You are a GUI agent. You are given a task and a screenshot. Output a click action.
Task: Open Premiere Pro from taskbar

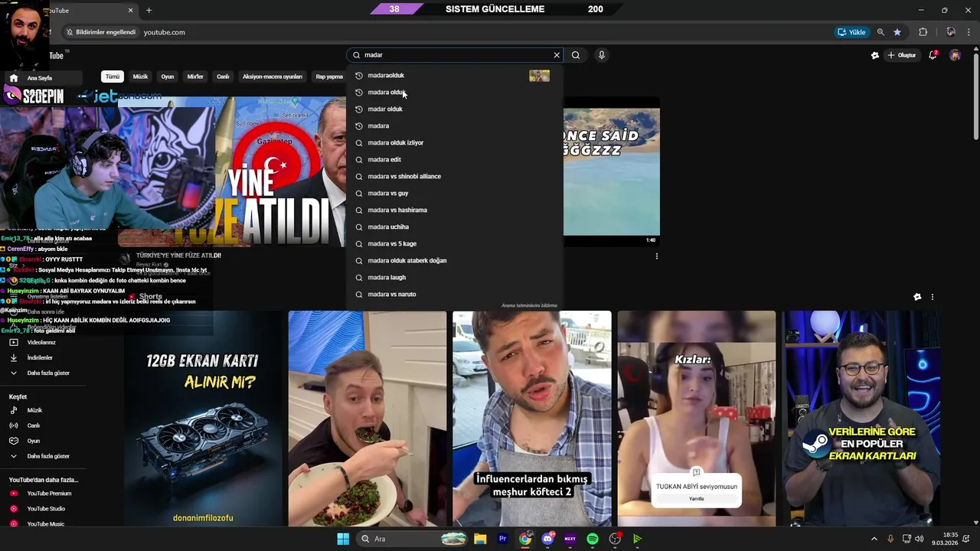[x=503, y=539]
